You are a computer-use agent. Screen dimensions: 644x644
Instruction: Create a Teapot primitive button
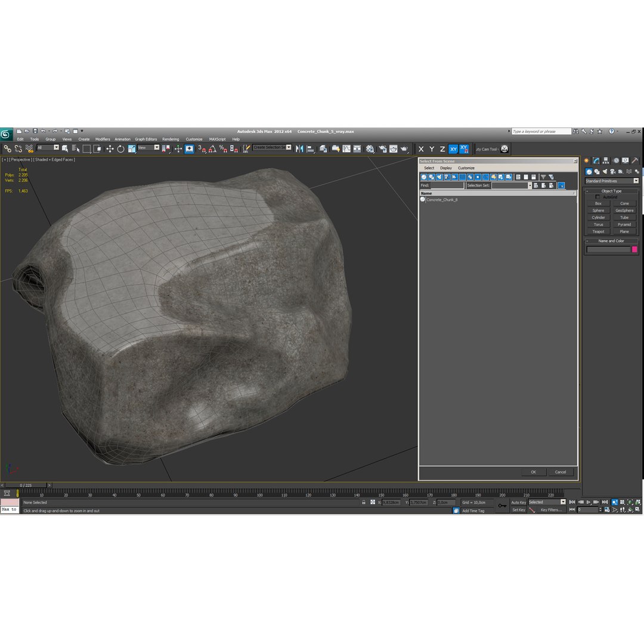[x=598, y=231]
